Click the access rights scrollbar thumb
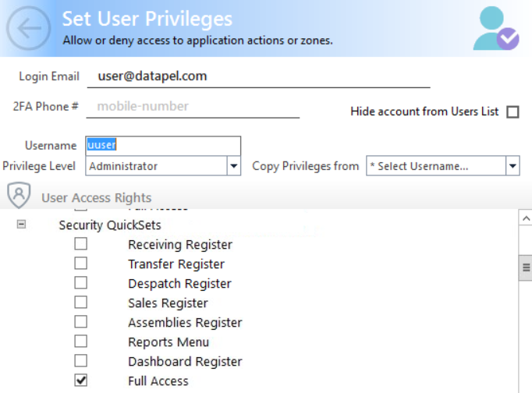Viewport: 532px width, 393px height. 526,267
